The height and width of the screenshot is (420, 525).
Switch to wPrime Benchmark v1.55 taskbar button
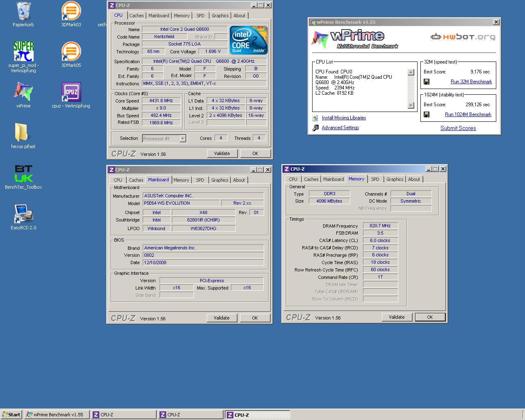[57, 415]
